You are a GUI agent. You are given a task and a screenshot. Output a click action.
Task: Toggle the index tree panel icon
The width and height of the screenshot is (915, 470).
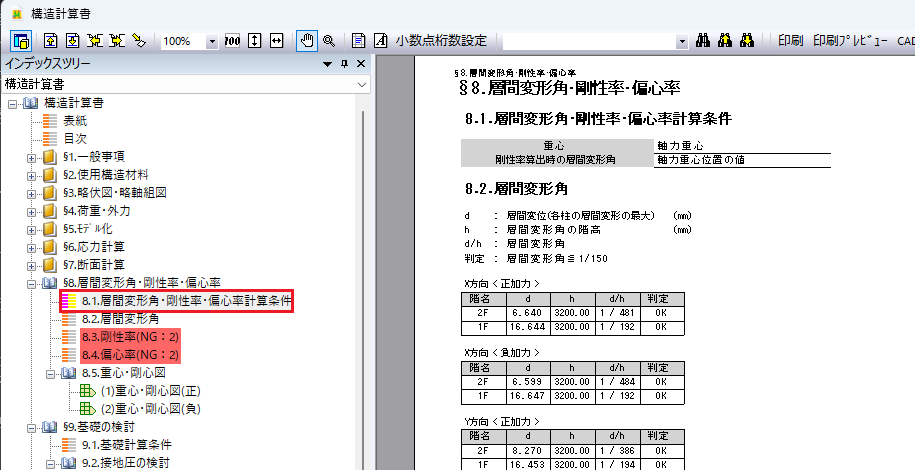[x=21, y=41]
